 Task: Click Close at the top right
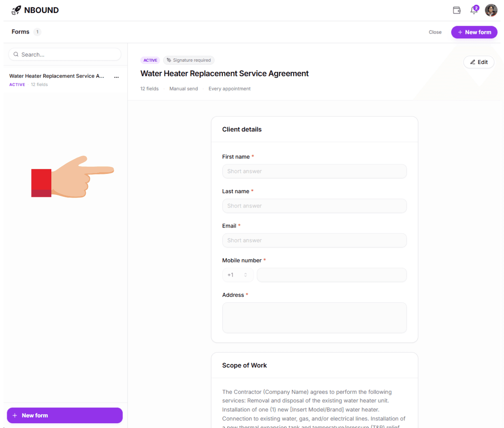435,32
